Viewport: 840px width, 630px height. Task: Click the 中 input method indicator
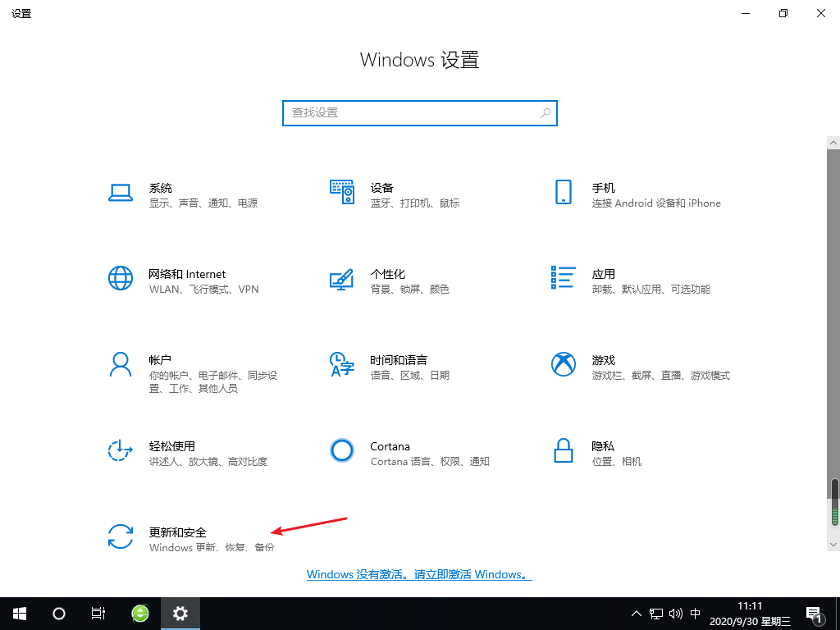(x=695, y=613)
